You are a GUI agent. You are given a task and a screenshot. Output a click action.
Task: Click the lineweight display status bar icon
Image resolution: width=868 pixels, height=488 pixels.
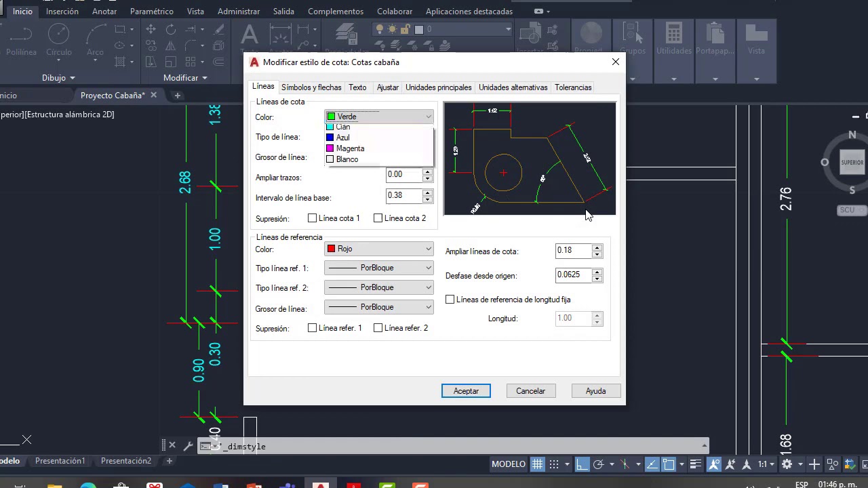[695, 464]
